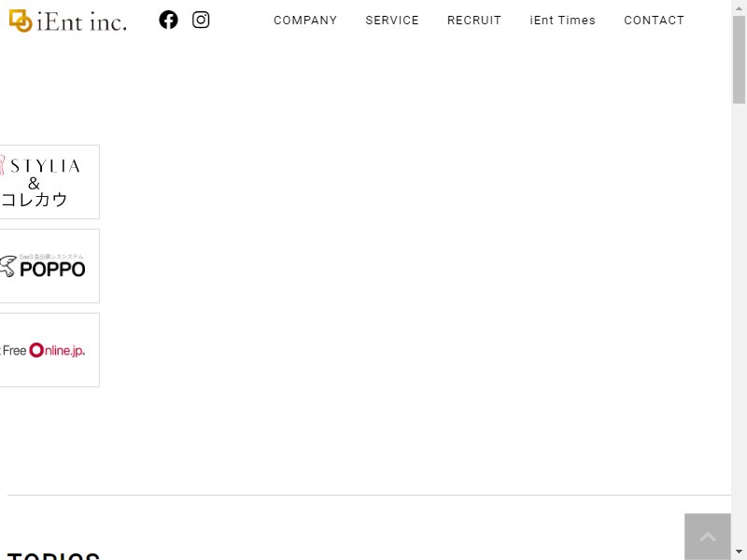Screen dimensions: 747x560
Task: Open the COMPANY menu item
Action: pos(305,21)
